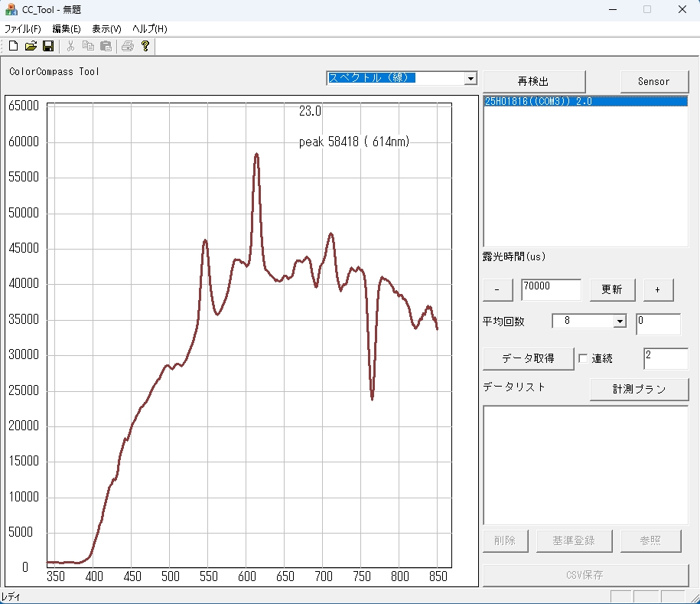
Task: Open the ファイル(F) menu
Action: coord(23,29)
